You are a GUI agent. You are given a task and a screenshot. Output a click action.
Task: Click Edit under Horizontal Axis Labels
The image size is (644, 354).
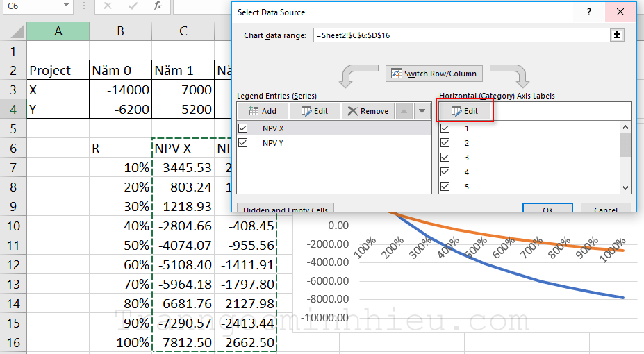click(465, 111)
